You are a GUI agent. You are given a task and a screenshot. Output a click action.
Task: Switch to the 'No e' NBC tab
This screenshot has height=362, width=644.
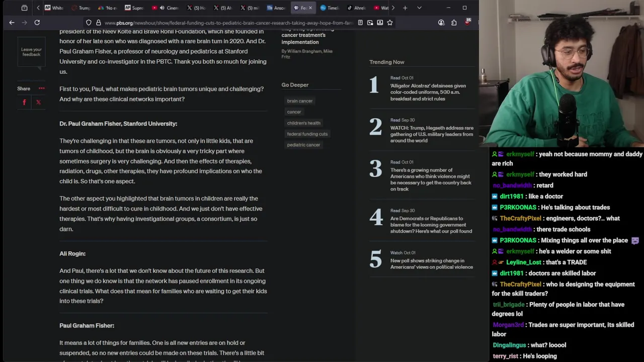coord(107,8)
